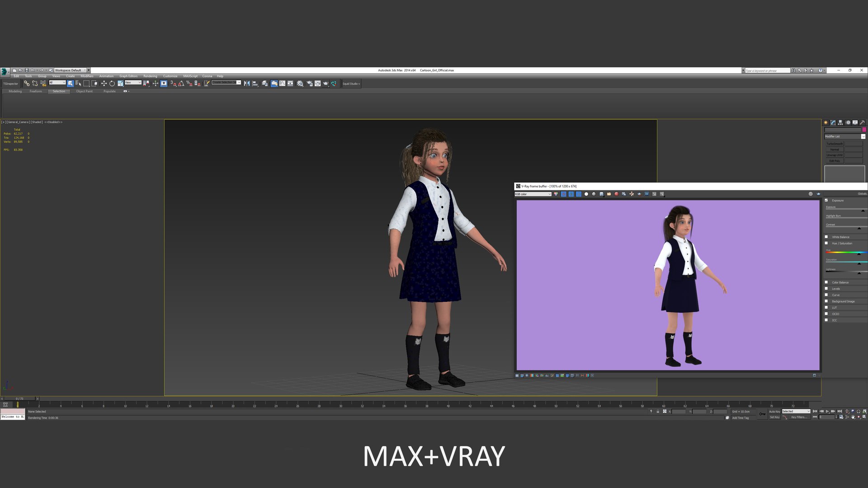
Task: Select the Link tool in main toolbar
Action: (27, 84)
